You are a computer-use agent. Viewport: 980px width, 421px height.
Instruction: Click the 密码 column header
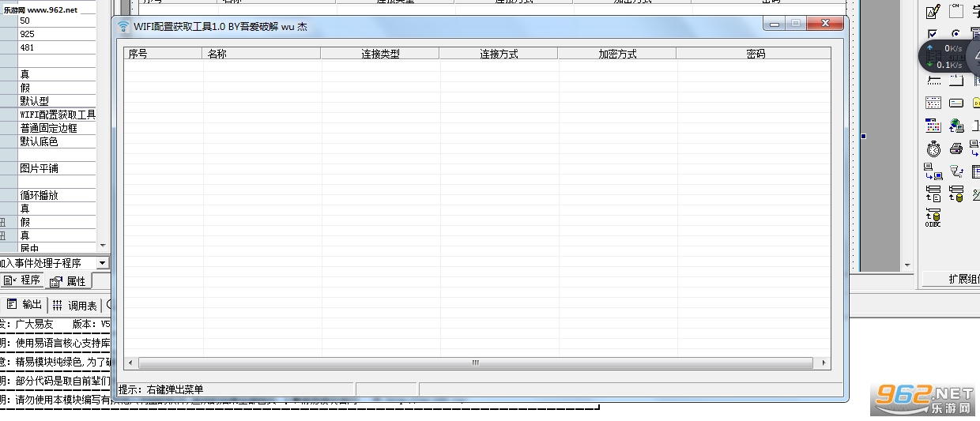(x=754, y=54)
